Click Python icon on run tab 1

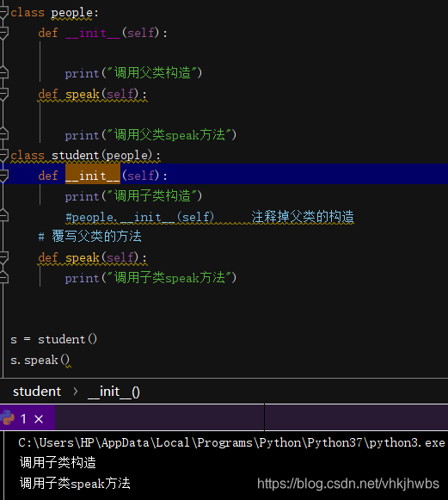[x=8, y=418]
